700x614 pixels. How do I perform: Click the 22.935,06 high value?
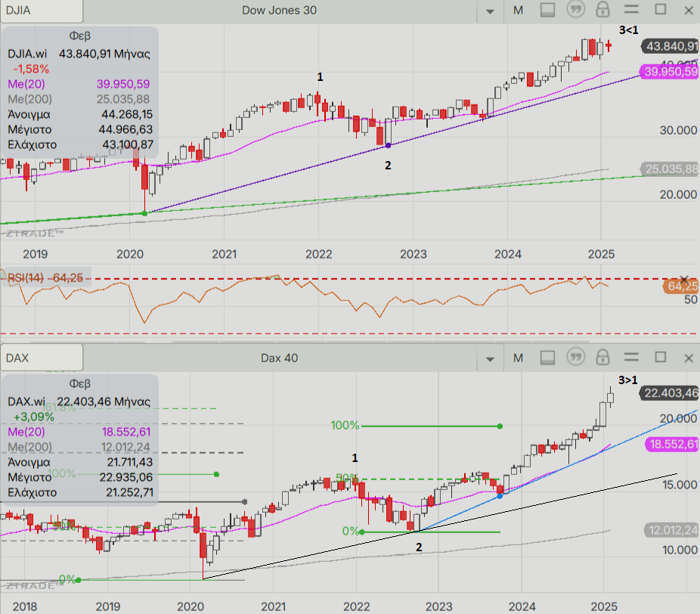pos(126,477)
